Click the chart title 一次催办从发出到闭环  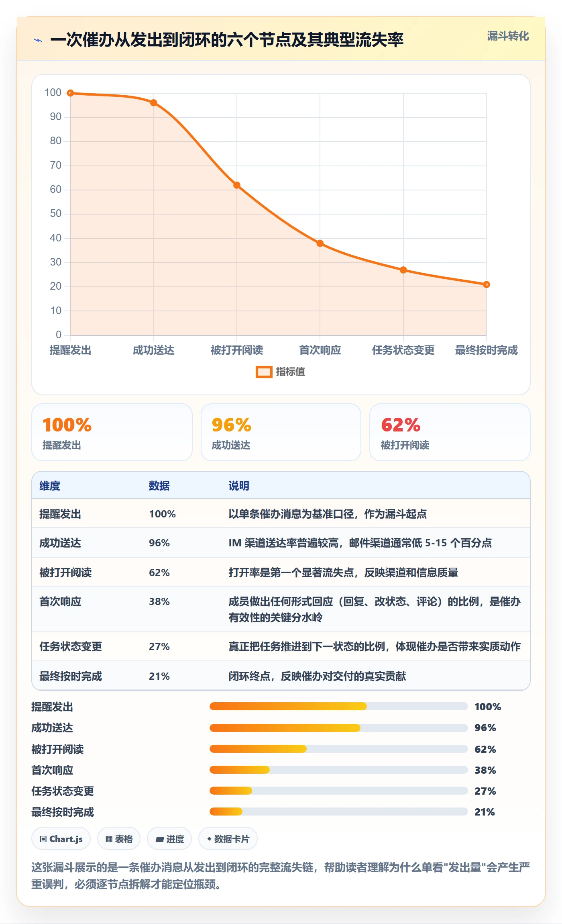point(227,40)
